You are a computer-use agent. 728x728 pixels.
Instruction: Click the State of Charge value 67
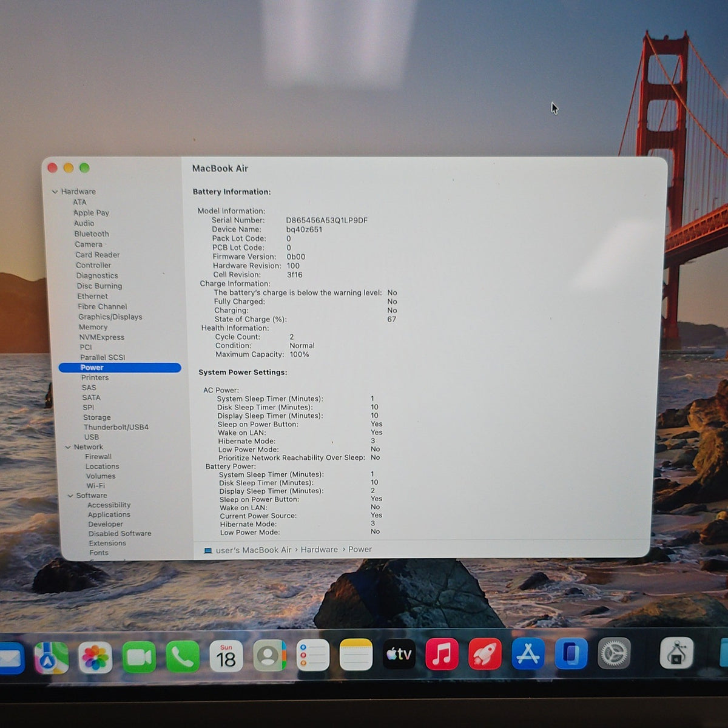point(392,319)
